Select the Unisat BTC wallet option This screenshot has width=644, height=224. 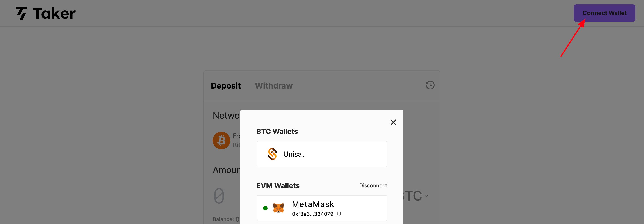point(322,154)
